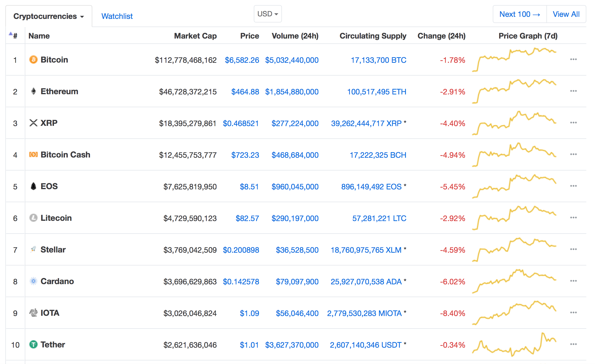Image resolution: width=595 pixels, height=364 pixels.
Task: Open the more options dots for Ethereum
Action: pos(573,91)
